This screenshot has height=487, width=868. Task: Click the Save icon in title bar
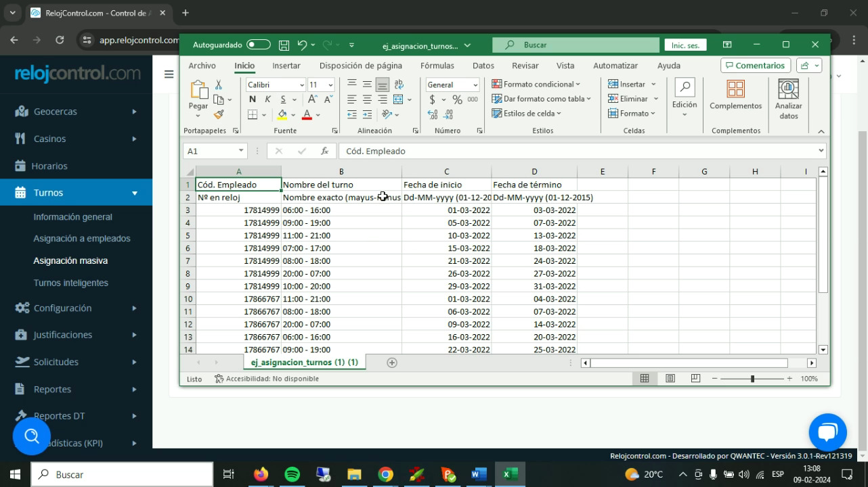284,45
